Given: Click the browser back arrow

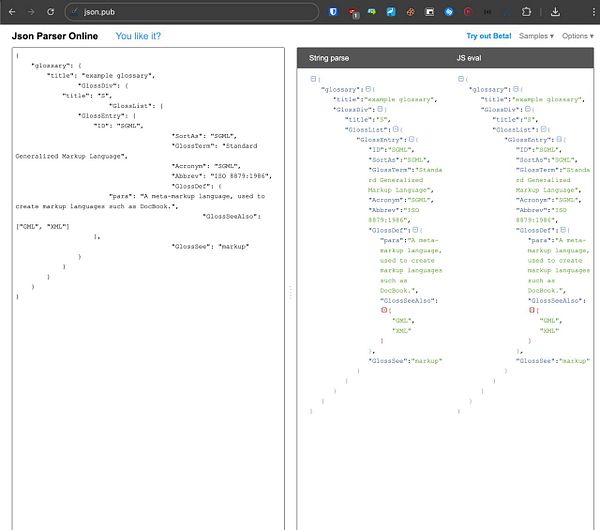Looking at the screenshot, I should [x=12, y=11].
